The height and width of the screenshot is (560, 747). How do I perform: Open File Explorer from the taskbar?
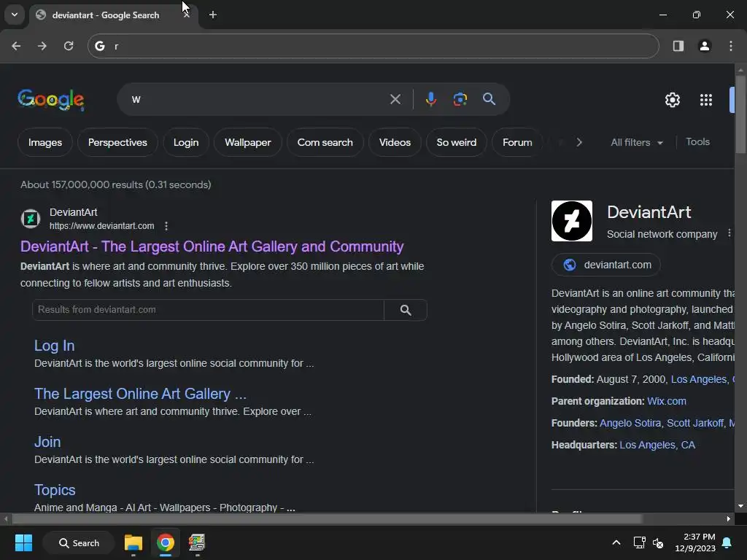133,542
